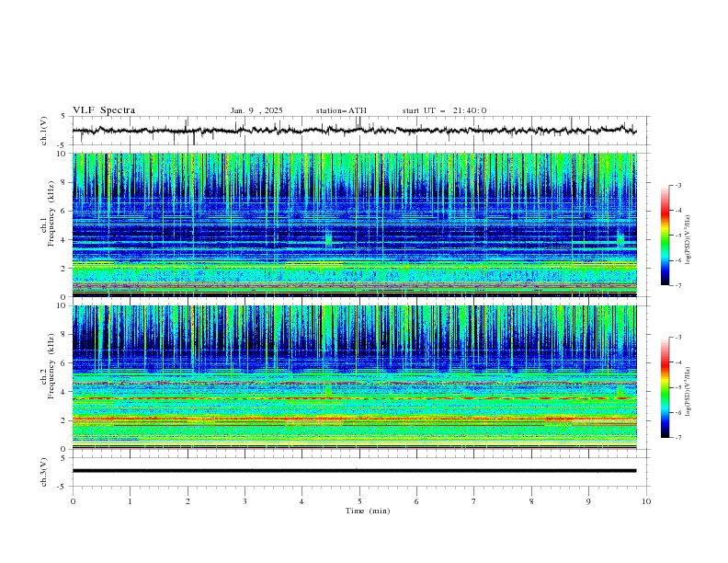Select the ch.1 "Frequency (kHz)" axis label
This screenshot has width=728, height=563.
[51, 213]
